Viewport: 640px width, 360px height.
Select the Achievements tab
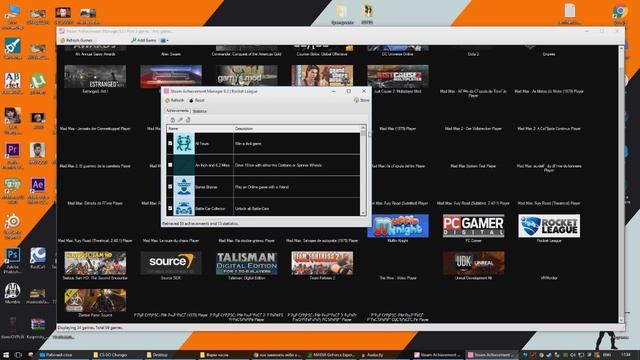[178, 111]
